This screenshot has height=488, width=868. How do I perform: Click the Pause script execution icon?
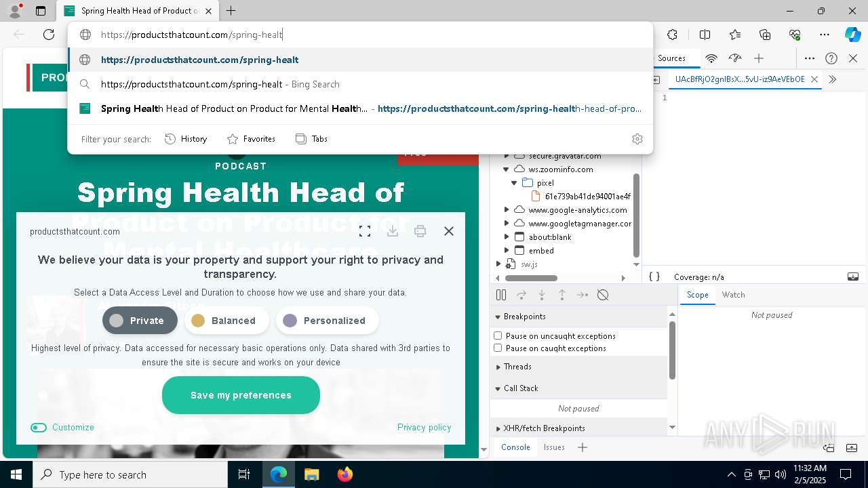pyautogui.click(x=501, y=295)
